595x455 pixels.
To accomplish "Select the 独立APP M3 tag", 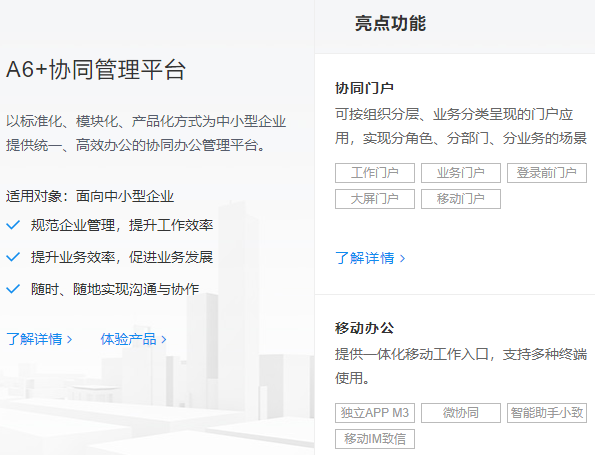I will pos(375,413).
